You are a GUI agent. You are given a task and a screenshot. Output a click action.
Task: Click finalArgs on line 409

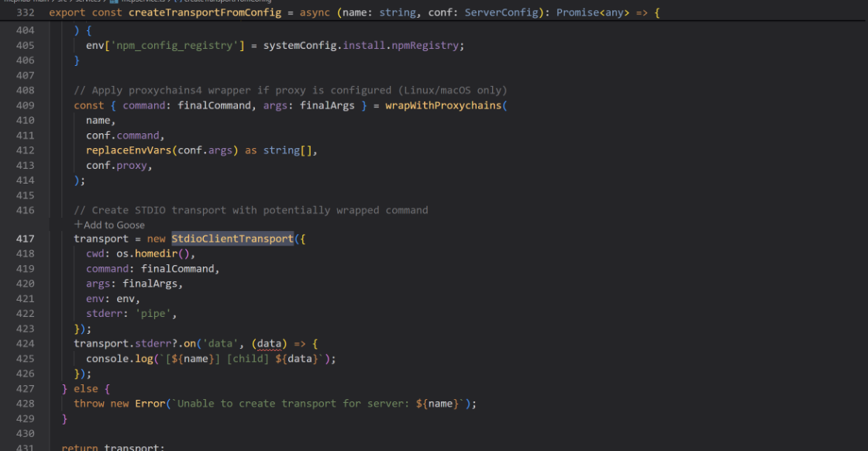[x=327, y=105]
